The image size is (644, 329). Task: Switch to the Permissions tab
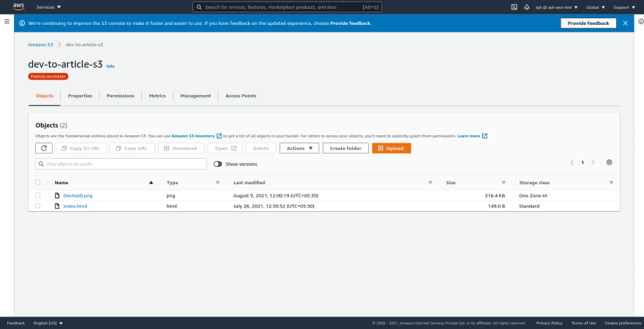120,96
